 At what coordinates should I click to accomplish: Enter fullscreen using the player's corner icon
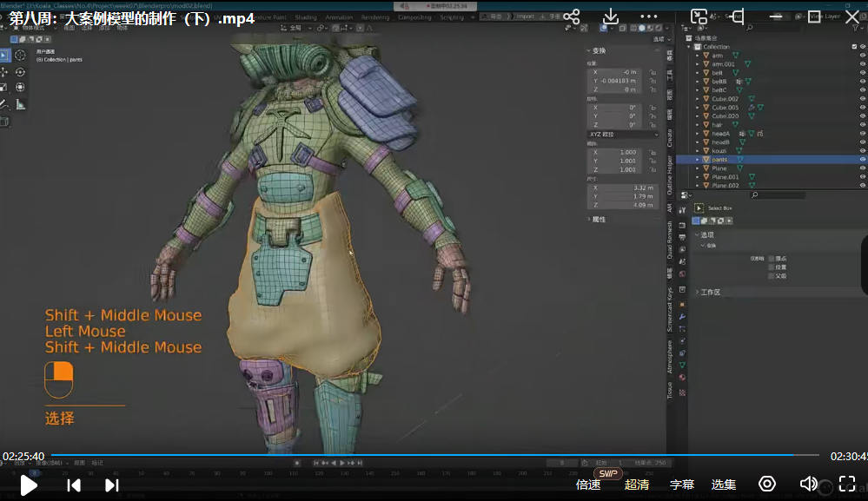[x=847, y=485]
